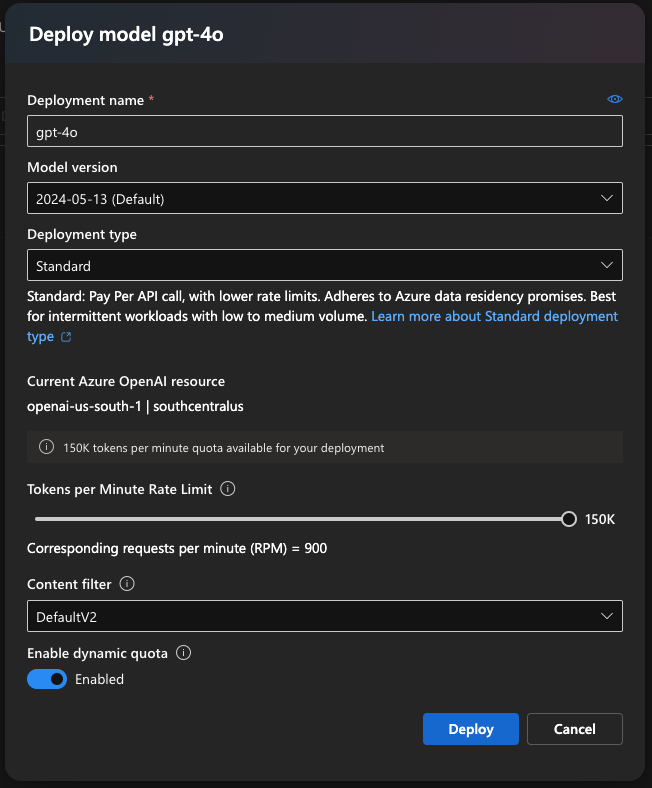Viewport: 652px width, 788px height.
Task: Click the Content filter chevron arrow
Action: [606, 616]
